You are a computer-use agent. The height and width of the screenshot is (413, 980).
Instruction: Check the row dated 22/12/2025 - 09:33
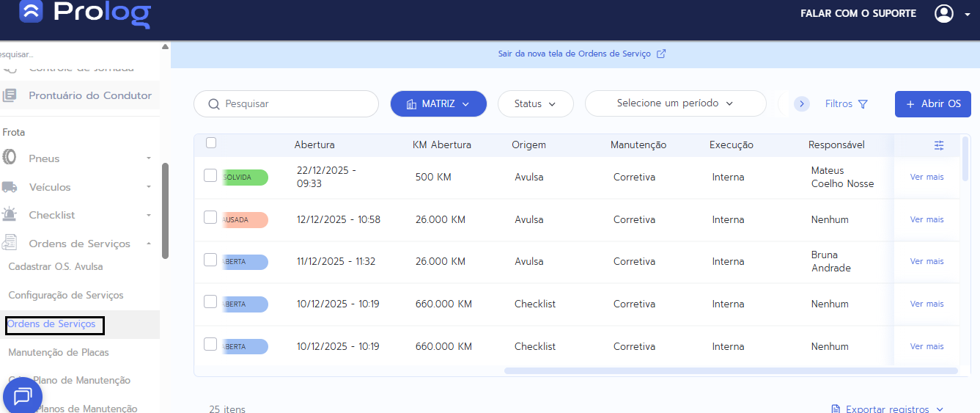click(x=210, y=175)
